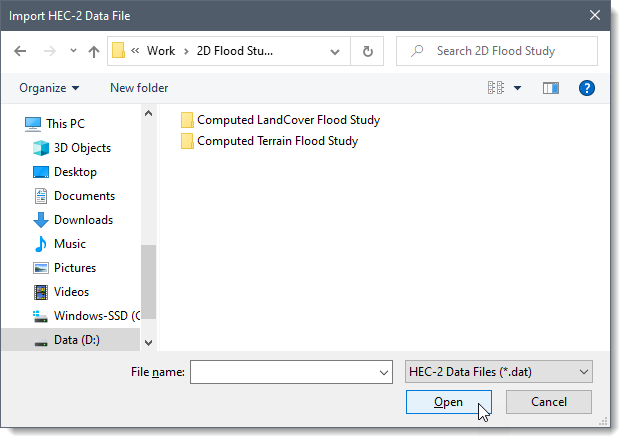The width and height of the screenshot is (624, 440).
Task: Select the Windows-SSD drive
Action: click(97, 315)
